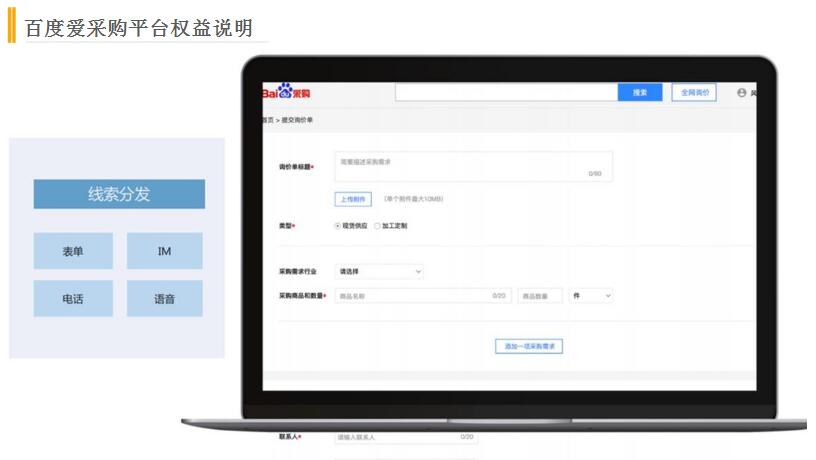Click the 提交询价单 breadcrumb text
The width and height of the screenshot is (816, 460).
(297, 120)
